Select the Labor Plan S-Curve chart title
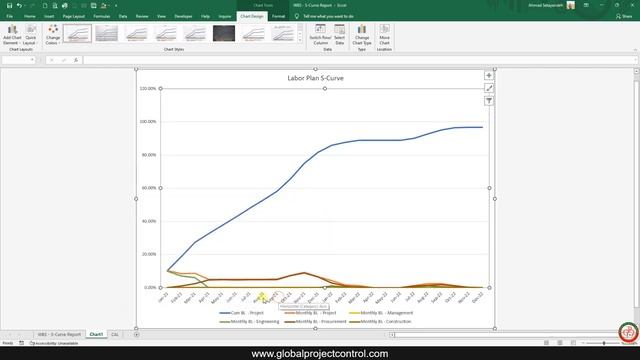The image size is (640, 360). coord(316,78)
